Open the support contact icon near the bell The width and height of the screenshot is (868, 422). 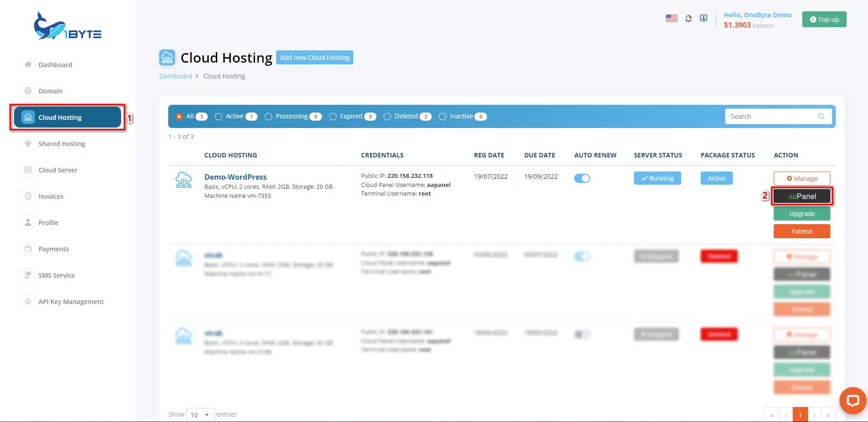tap(703, 18)
